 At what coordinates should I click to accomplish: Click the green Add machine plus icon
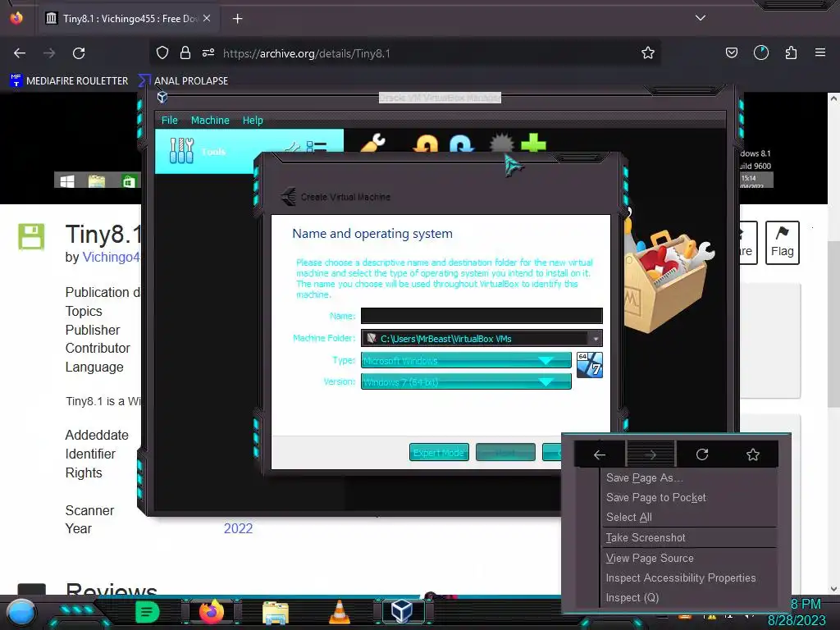point(533,144)
